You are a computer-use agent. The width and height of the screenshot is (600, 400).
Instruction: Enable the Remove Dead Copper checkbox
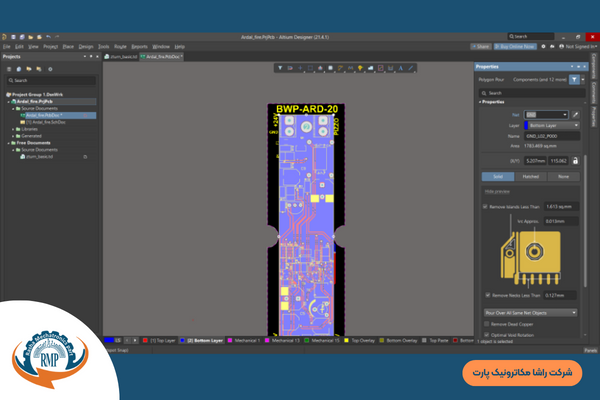point(486,324)
